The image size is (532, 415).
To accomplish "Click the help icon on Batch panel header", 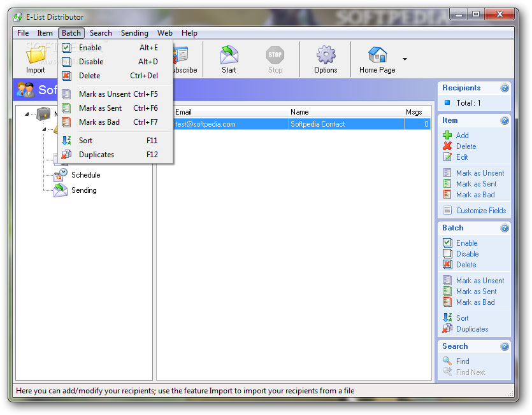I will tap(505, 228).
